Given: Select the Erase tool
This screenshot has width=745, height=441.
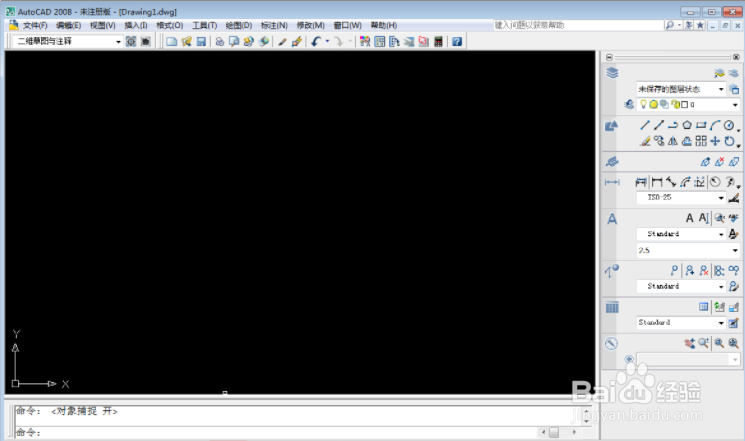Looking at the screenshot, I should 644,141.
